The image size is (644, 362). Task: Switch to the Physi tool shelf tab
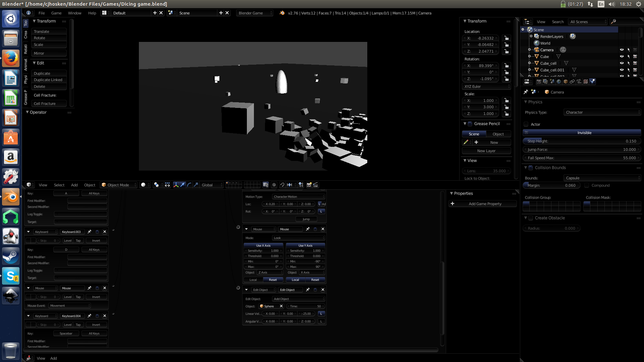(25, 79)
